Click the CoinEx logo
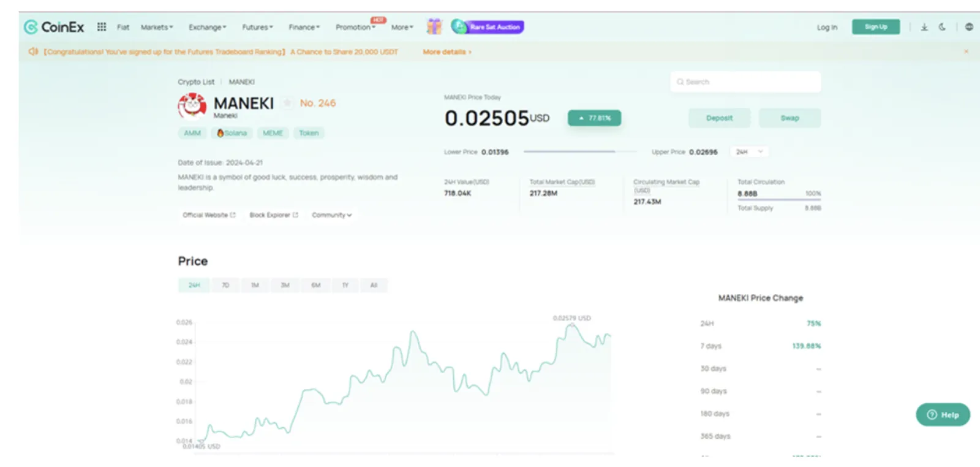980x467 pixels. (x=54, y=27)
